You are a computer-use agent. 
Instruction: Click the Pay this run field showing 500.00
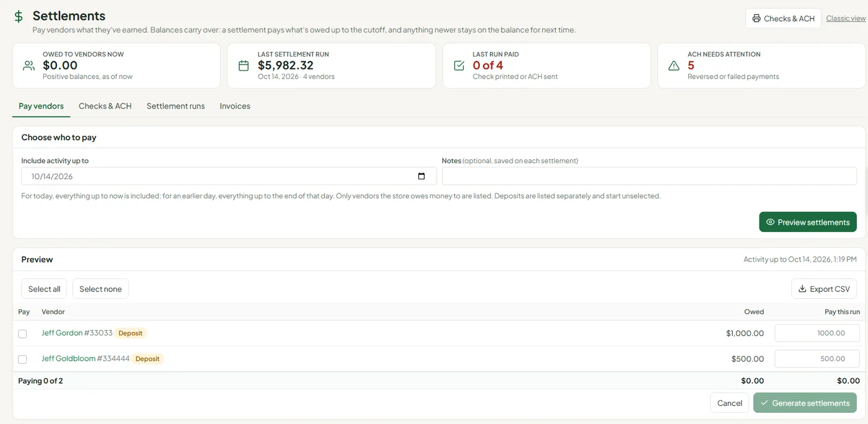coord(817,358)
